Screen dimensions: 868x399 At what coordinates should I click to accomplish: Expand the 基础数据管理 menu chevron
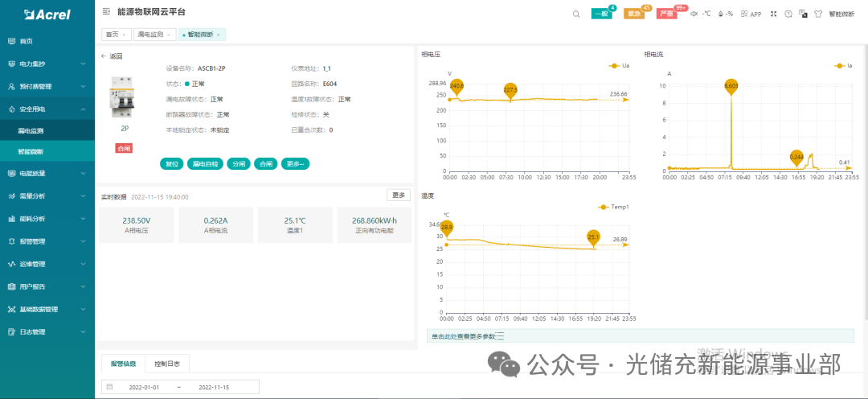83,310
